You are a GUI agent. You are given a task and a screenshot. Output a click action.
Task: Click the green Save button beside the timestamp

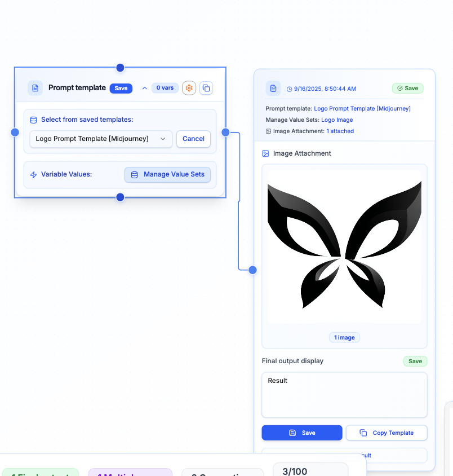[x=407, y=89]
